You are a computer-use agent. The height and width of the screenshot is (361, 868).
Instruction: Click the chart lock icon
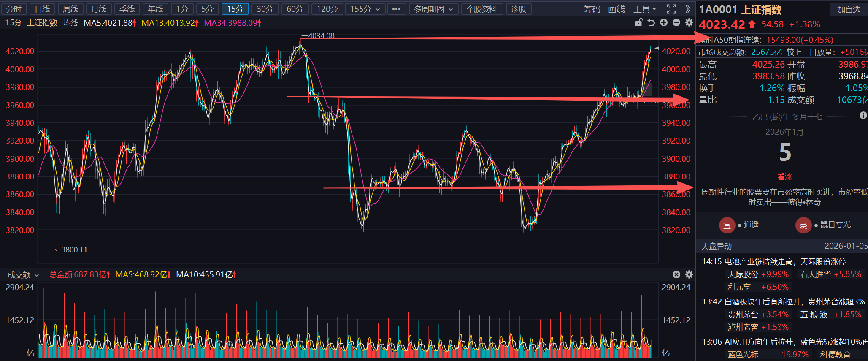pos(639,23)
